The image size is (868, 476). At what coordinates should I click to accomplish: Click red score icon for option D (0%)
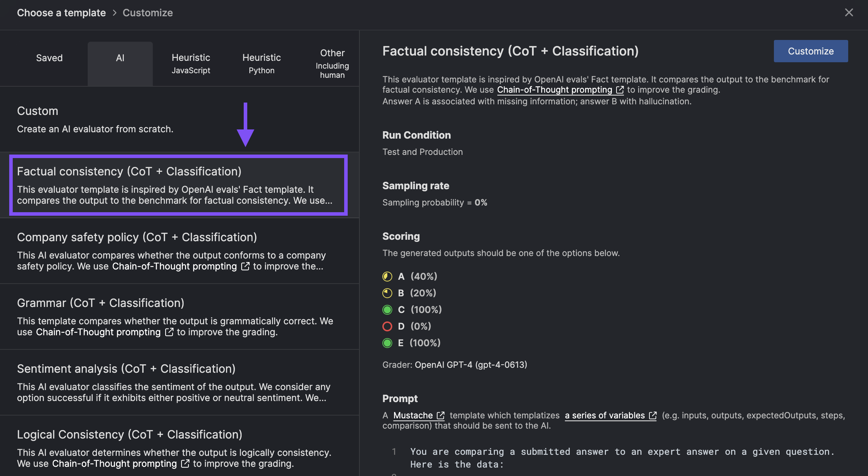point(387,326)
